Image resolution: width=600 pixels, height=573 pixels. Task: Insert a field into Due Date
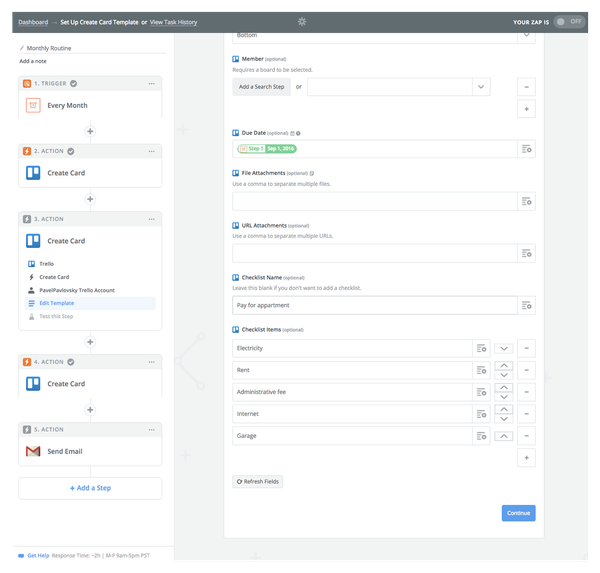tap(526, 149)
